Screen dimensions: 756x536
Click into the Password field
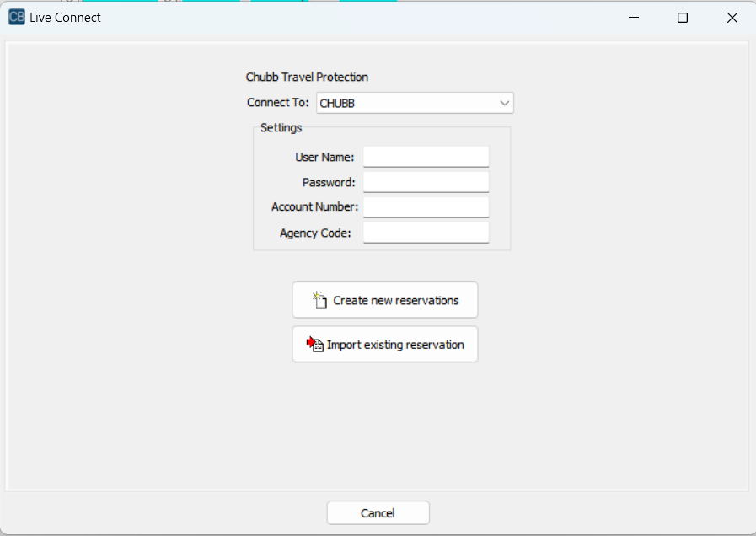coord(426,182)
